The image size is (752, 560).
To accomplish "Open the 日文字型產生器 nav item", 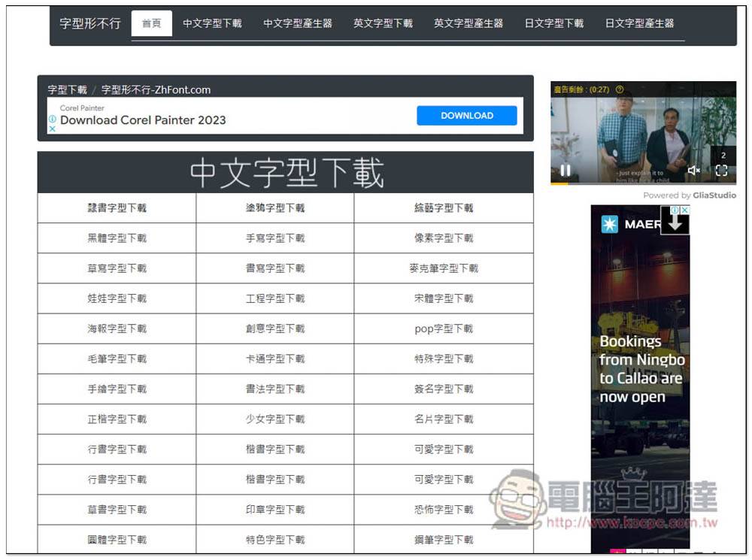I will tap(639, 23).
